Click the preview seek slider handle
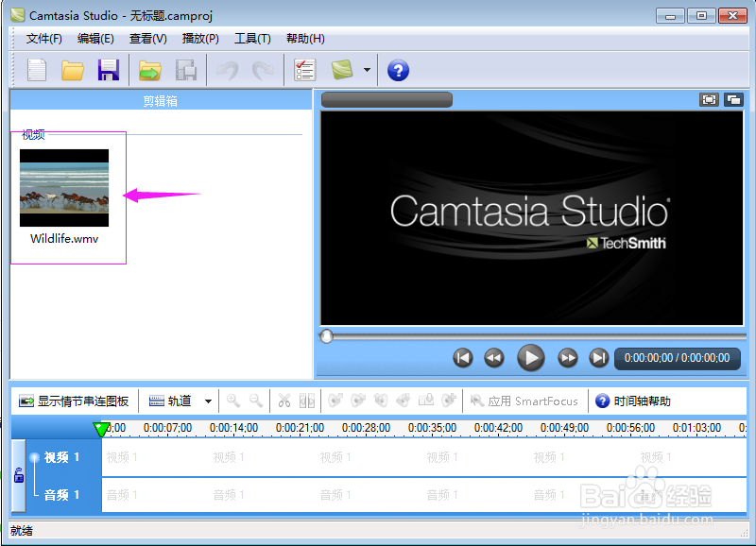This screenshot has height=546, width=756. tap(326, 336)
